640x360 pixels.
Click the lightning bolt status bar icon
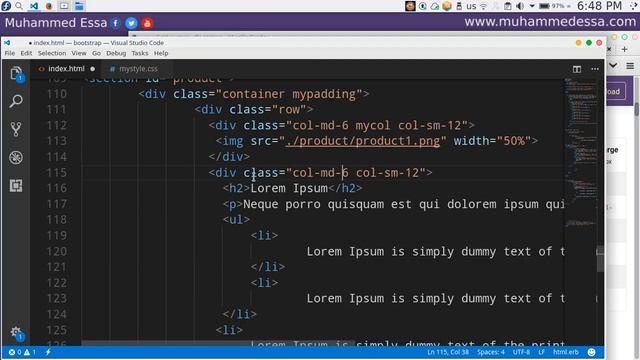pyautogui.click(x=48, y=352)
